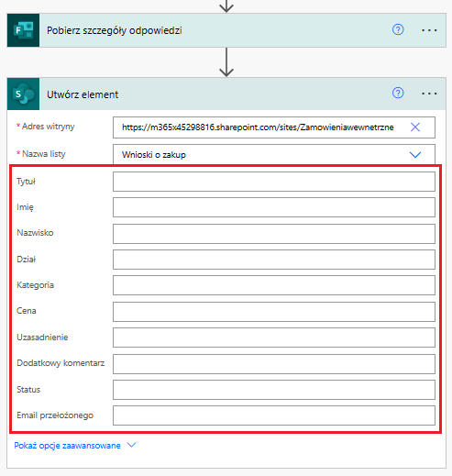Select the Status field
This screenshot has width=452, height=476.
(274, 390)
